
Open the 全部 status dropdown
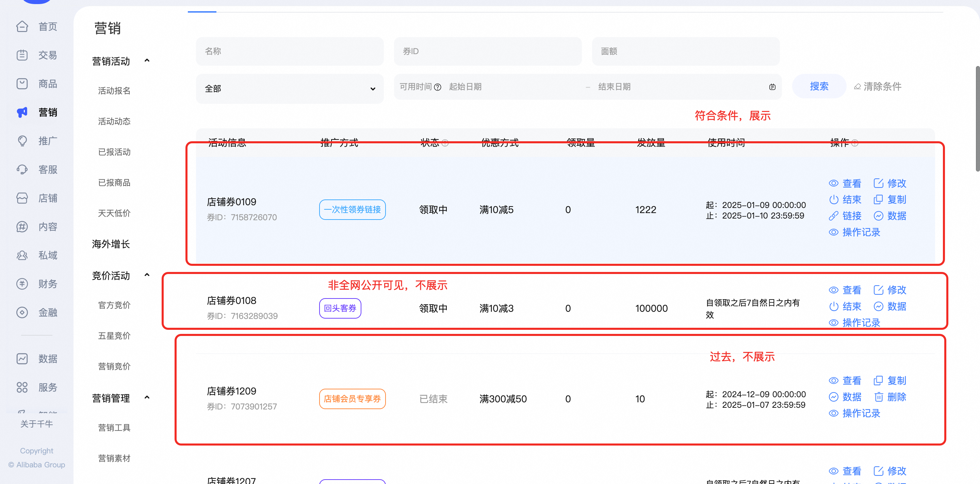[290, 89]
